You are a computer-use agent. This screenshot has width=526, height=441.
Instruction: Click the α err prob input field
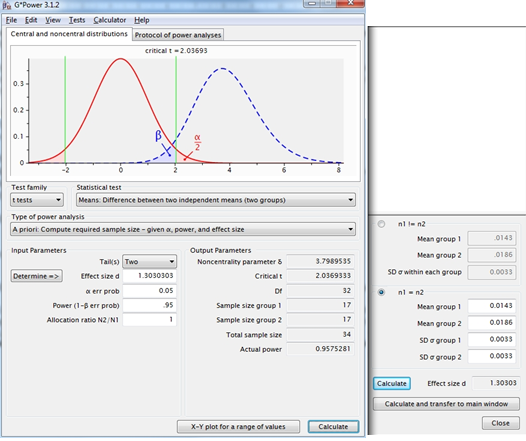coord(149,290)
